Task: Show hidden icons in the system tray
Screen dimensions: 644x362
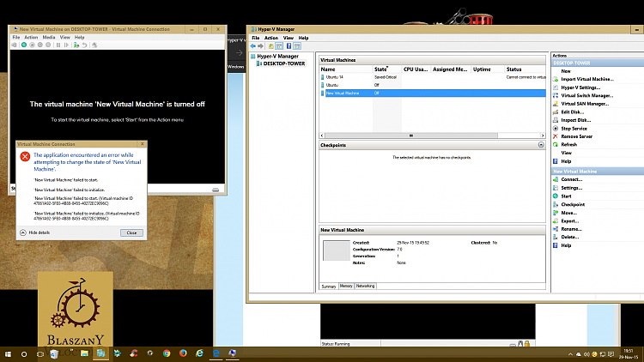Action: click(x=570, y=354)
